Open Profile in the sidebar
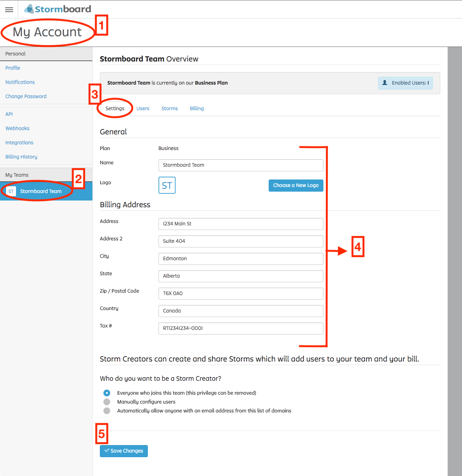 [13, 68]
